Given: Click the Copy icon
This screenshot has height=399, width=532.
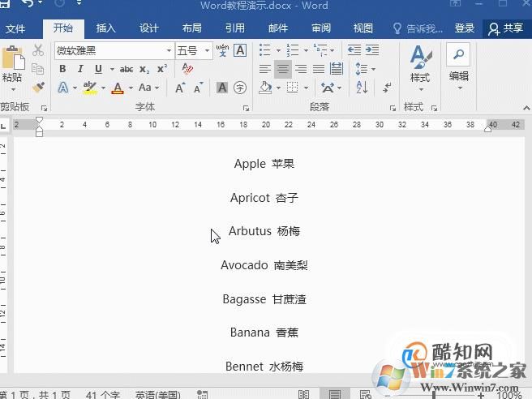Looking at the screenshot, I should click(37, 69).
